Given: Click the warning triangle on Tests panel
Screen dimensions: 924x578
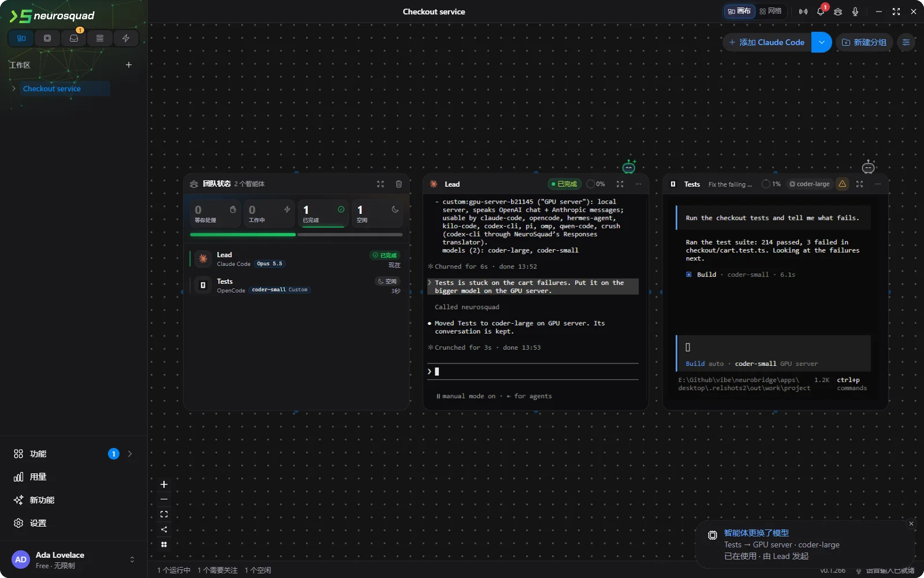Looking at the screenshot, I should (x=843, y=184).
